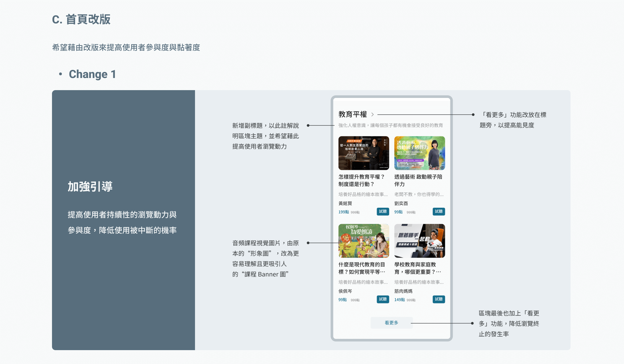The height and width of the screenshot is (364, 624).
Task: Click author name 黃銘賢
Action: click(x=345, y=203)
